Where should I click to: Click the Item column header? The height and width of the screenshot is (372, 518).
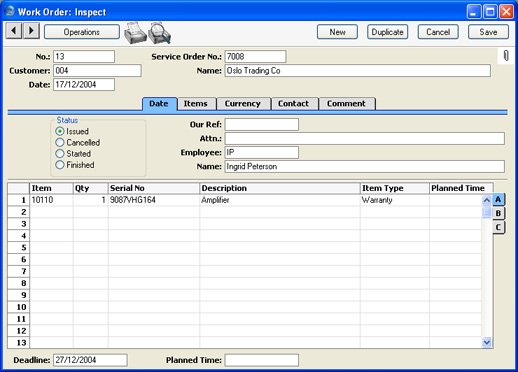[51, 188]
